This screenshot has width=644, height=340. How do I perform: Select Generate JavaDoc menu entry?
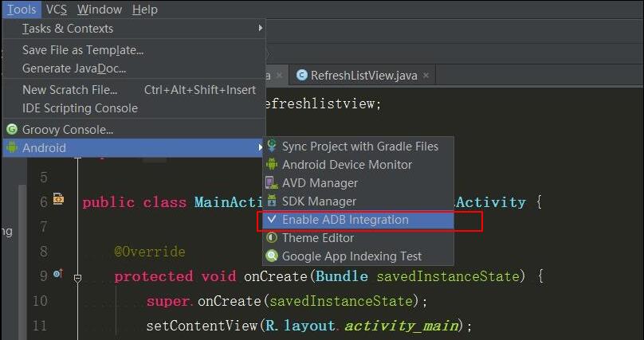[135, 68]
